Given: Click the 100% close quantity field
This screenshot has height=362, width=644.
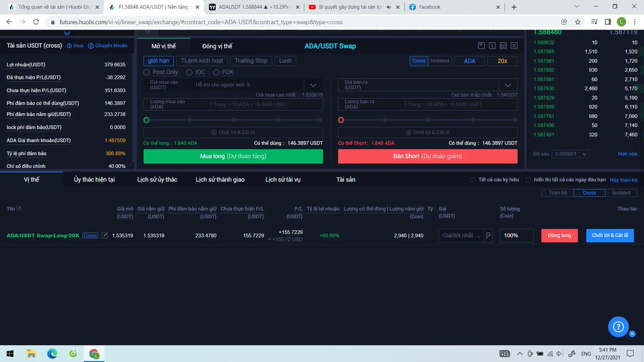Looking at the screenshot, I should [516, 235].
